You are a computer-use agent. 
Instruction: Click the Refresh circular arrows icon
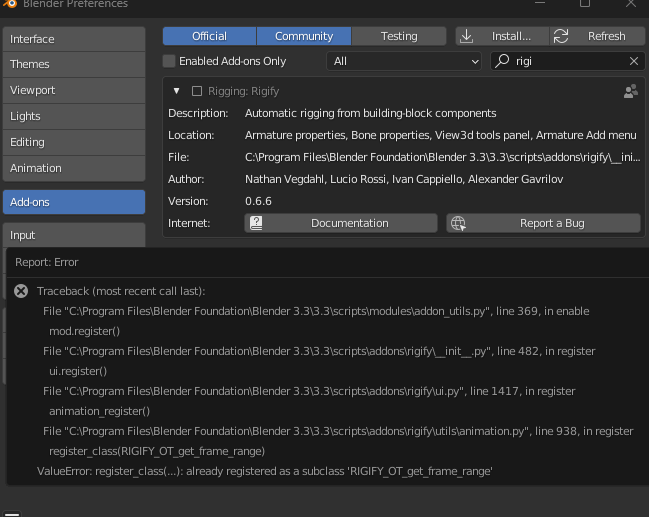(561, 36)
